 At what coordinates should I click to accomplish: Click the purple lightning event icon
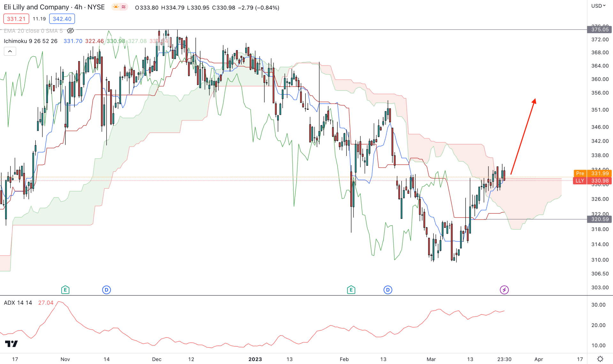(x=504, y=290)
